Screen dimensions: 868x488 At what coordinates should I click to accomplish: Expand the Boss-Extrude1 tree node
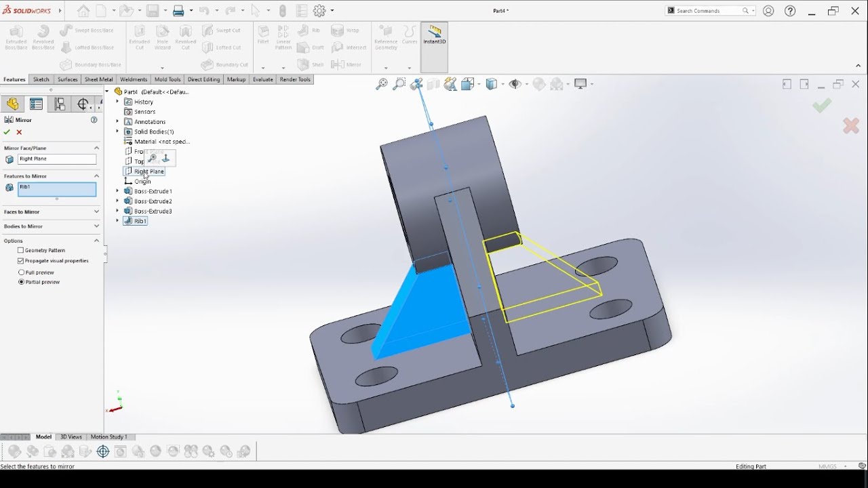117,191
